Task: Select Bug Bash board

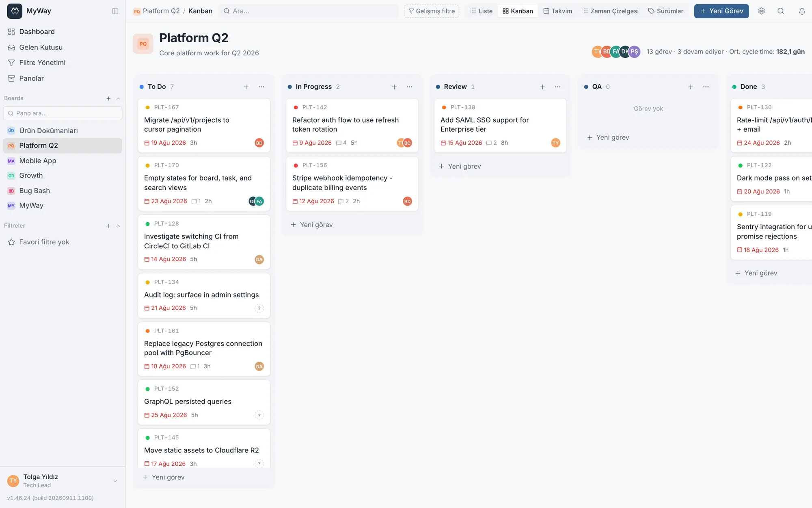Action: coord(63,191)
